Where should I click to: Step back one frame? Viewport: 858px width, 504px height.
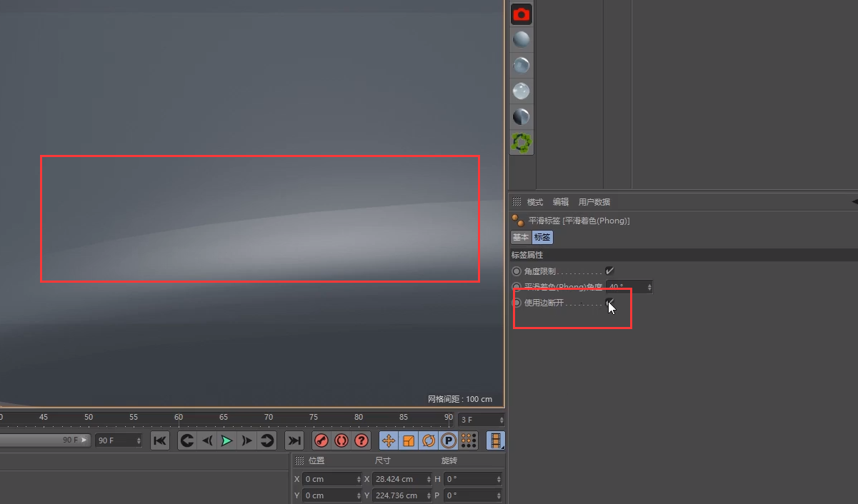pos(207,440)
